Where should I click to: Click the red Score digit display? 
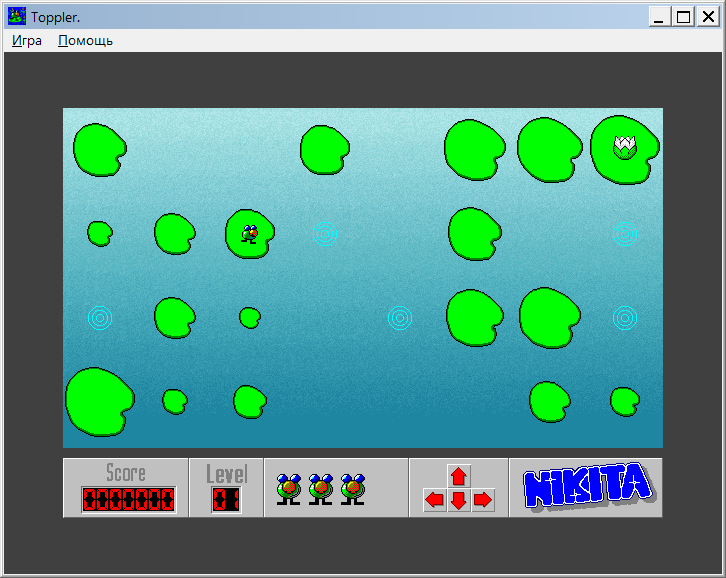[x=129, y=500]
